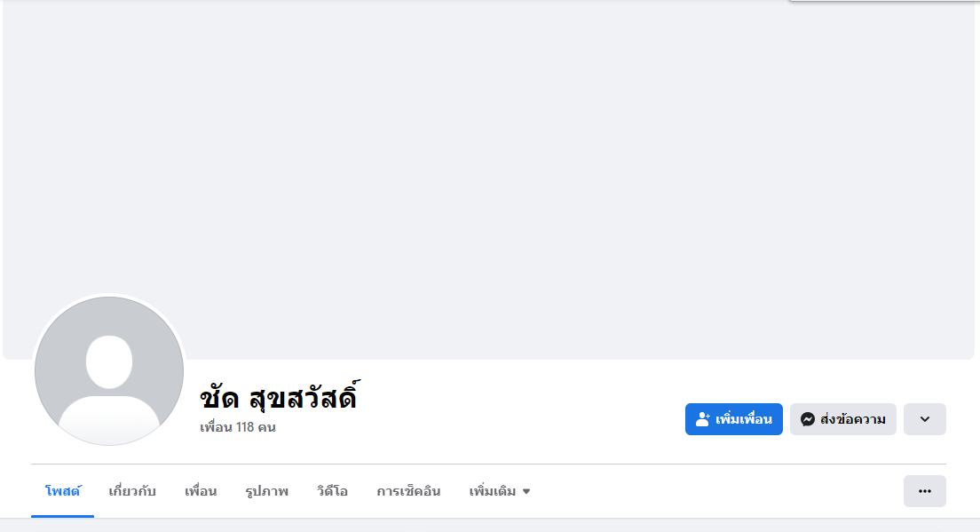Click the three-dot more options button

[924, 491]
